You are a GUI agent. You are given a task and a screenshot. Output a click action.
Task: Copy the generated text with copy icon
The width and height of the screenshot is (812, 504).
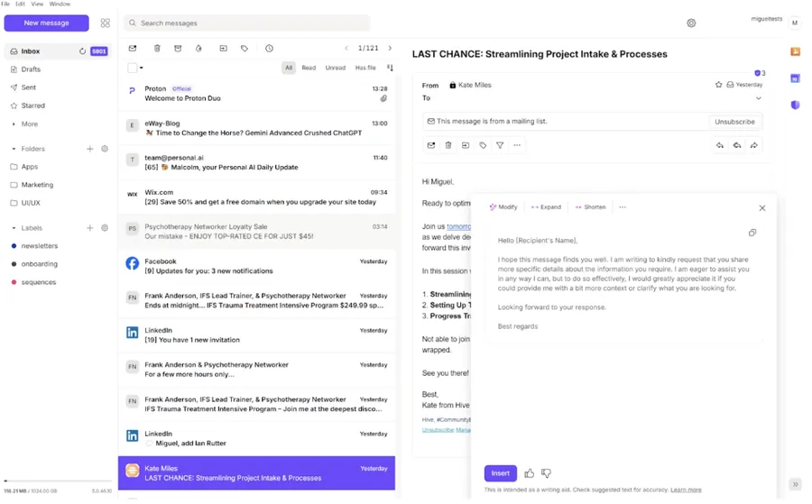tap(752, 233)
